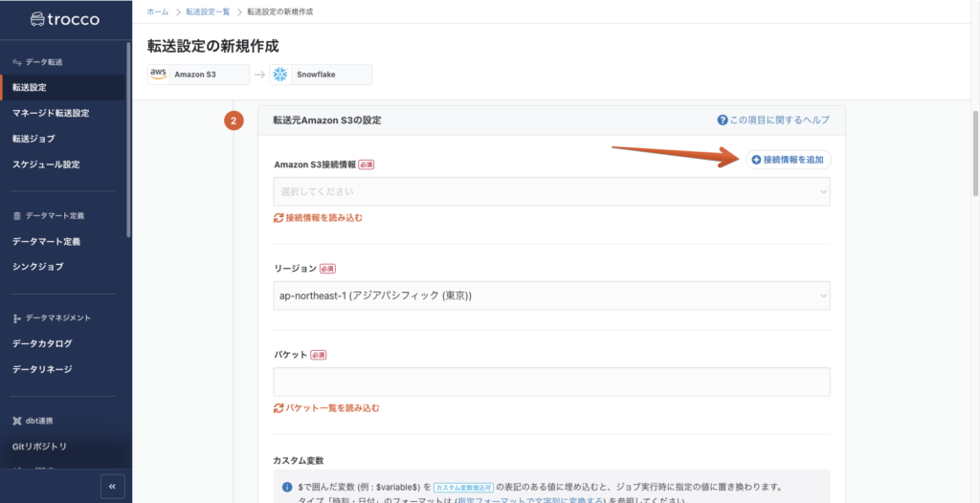Select マネージド転送設定 in the sidebar

pyautogui.click(x=51, y=113)
